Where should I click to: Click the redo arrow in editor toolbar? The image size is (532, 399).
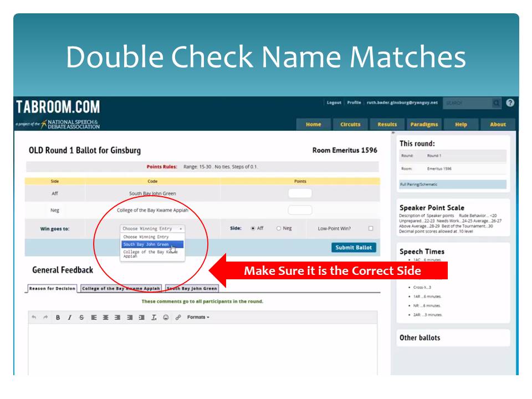[x=45, y=318]
